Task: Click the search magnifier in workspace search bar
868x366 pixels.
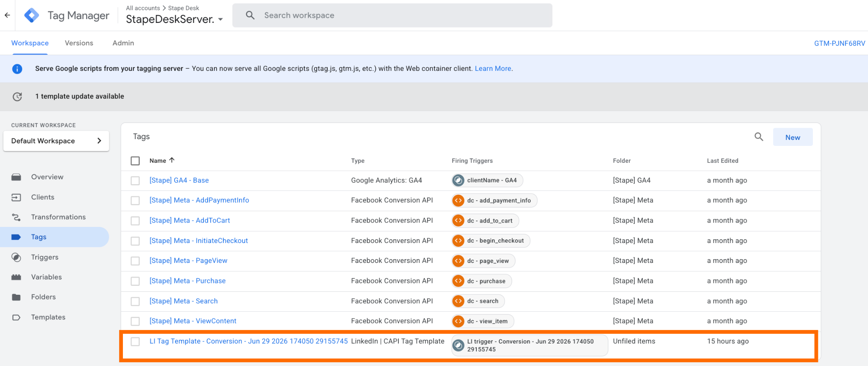Action: pyautogui.click(x=250, y=15)
